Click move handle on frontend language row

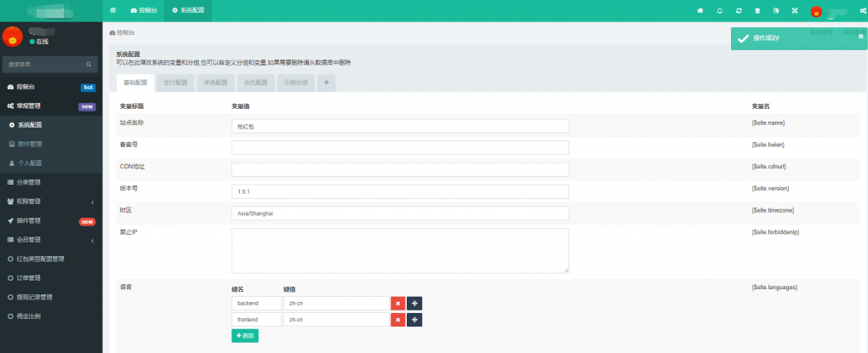pyautogui.click(x=414, y=320)
